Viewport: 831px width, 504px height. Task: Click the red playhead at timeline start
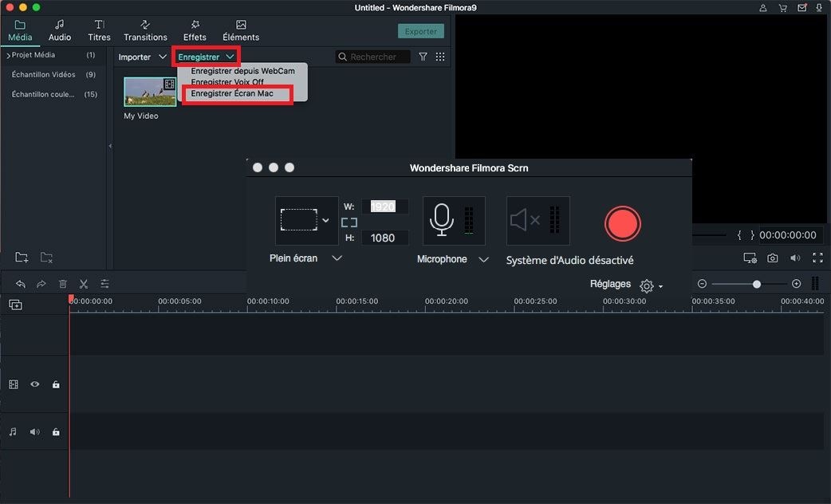[71, 300]
